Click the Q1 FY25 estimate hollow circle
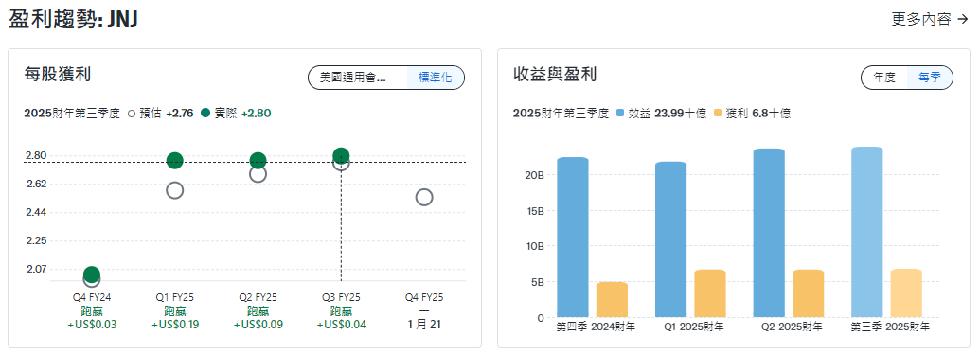 coord(175,190)
